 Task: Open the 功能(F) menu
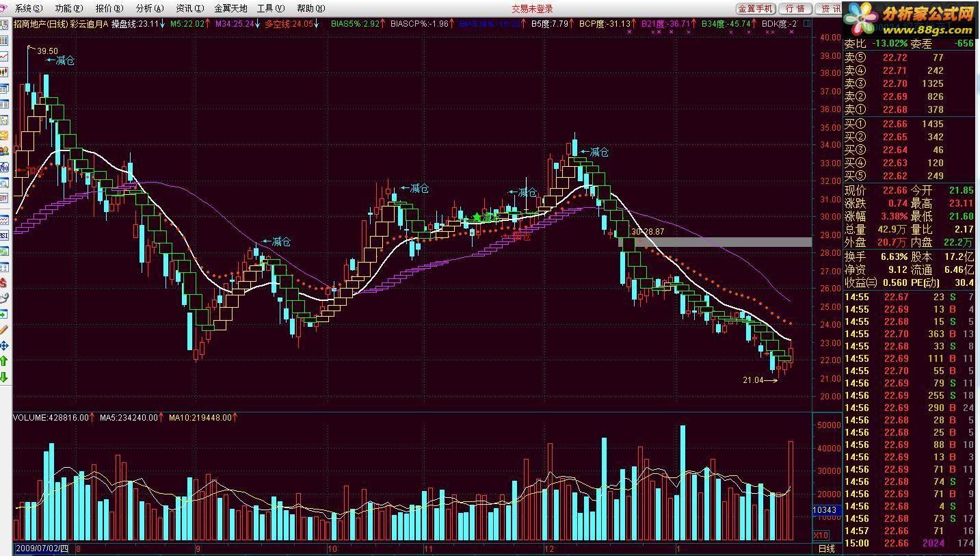click(68, 8)
